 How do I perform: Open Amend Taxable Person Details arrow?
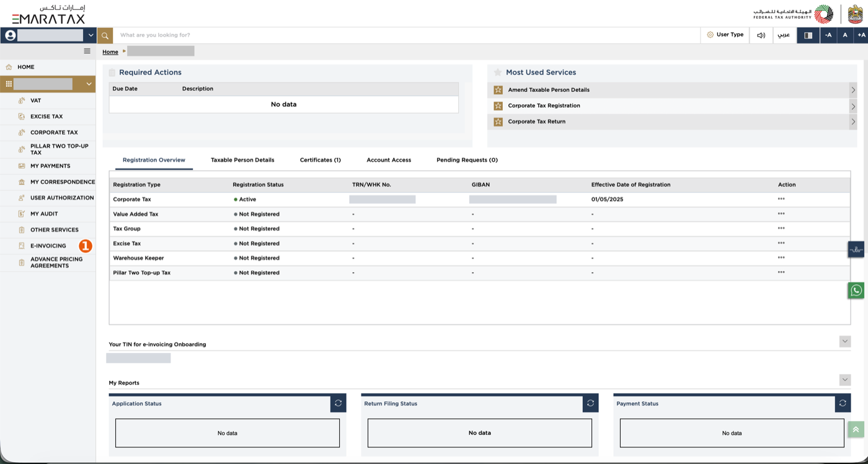pyautogui.click(x=853, y=90)
